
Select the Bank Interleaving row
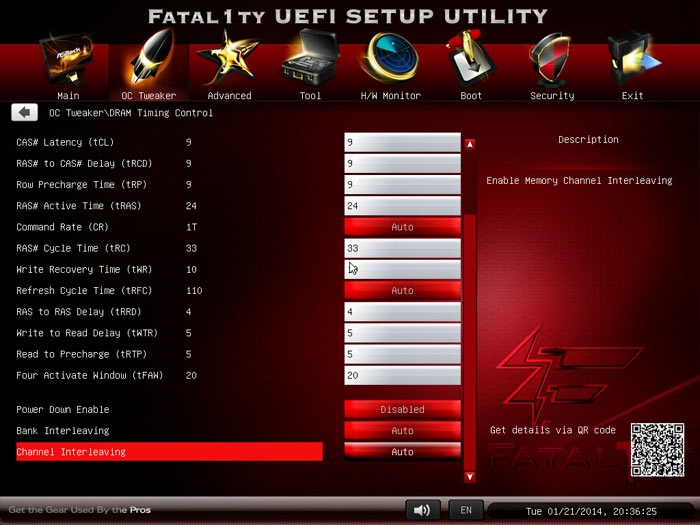[169, 431]
